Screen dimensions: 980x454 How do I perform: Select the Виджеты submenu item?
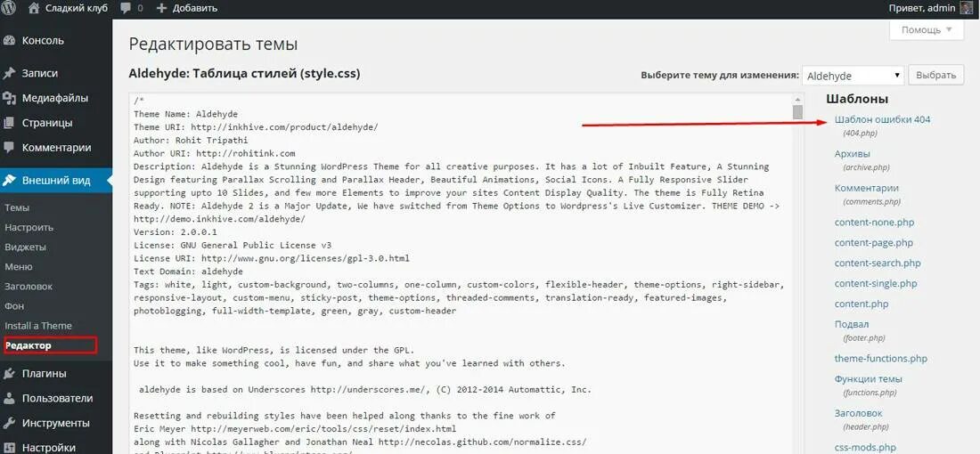25,247
